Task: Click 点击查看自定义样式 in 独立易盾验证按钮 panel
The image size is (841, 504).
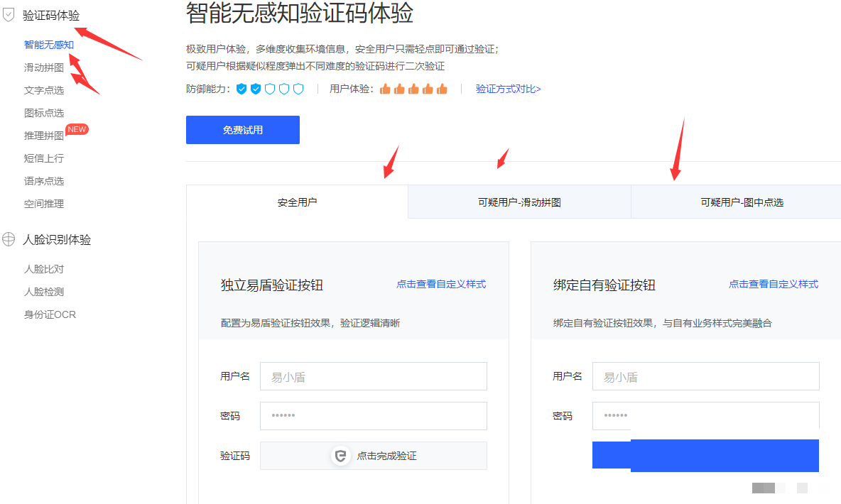Action: [x=440, y=284]
